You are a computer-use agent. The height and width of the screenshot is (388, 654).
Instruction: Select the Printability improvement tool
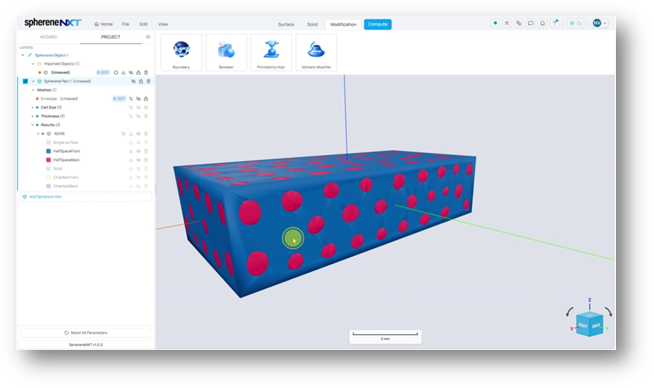pos(271,53)
